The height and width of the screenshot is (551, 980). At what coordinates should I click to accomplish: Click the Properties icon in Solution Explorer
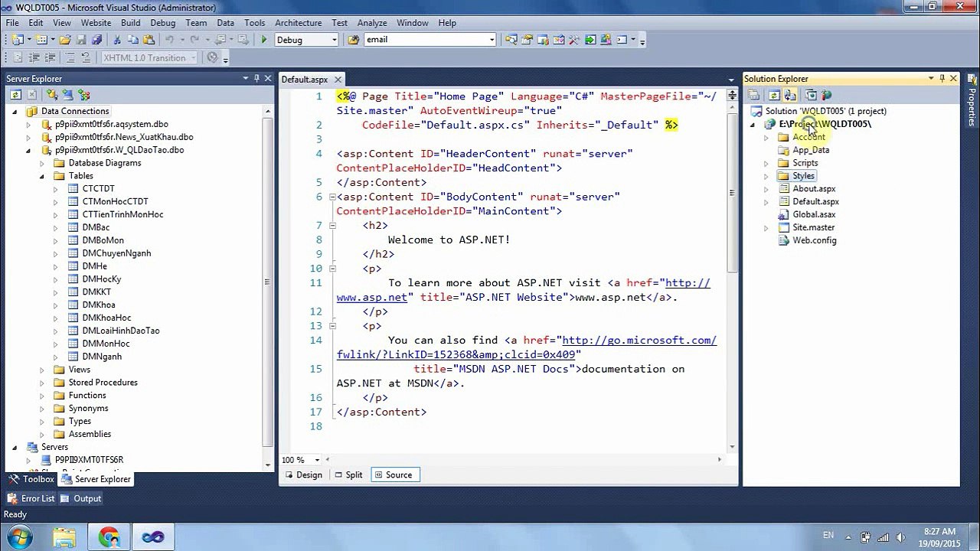tap(754, 95)
